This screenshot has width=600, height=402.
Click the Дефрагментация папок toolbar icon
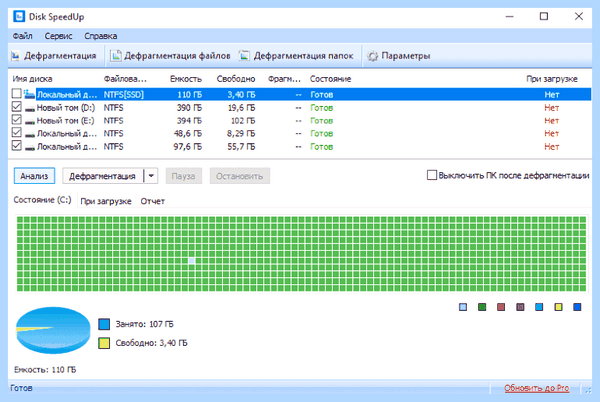click(244, 56)
